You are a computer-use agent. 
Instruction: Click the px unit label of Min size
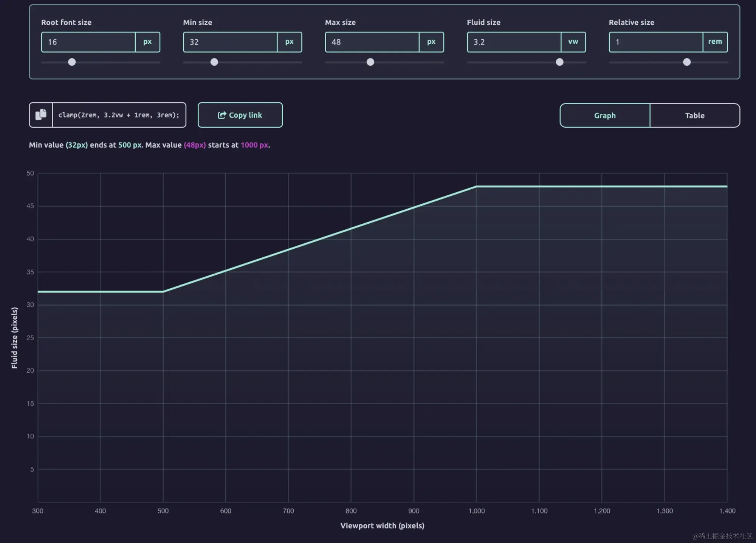coord(290,42)
